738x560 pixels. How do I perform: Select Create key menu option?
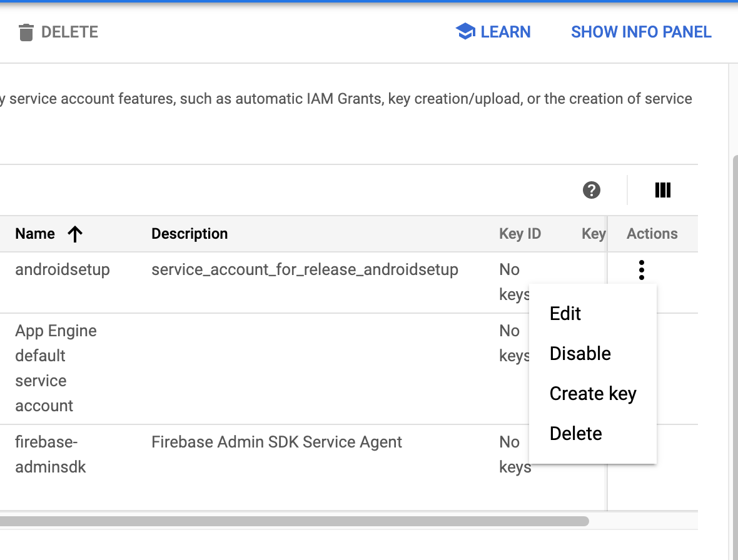(592, 394)
